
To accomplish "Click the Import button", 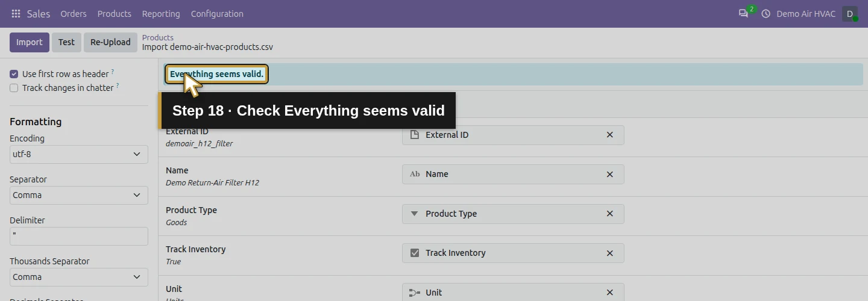I will point(30,42).
